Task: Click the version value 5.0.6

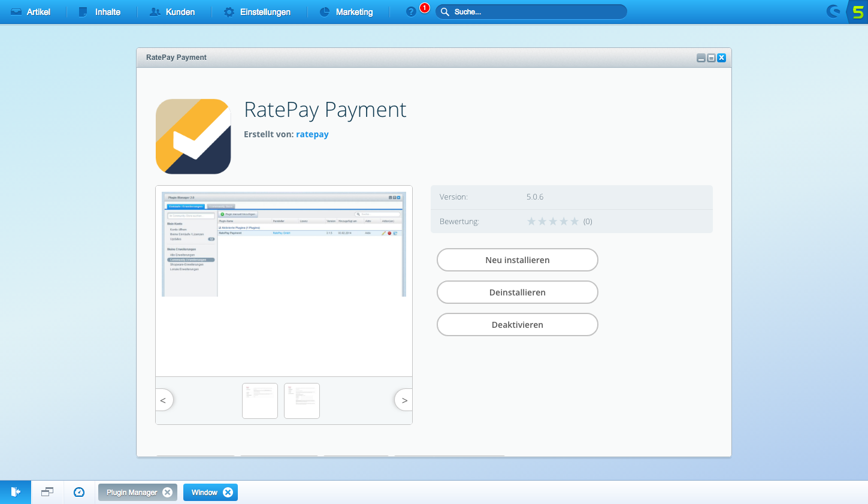Action: [x=535, y=197]
